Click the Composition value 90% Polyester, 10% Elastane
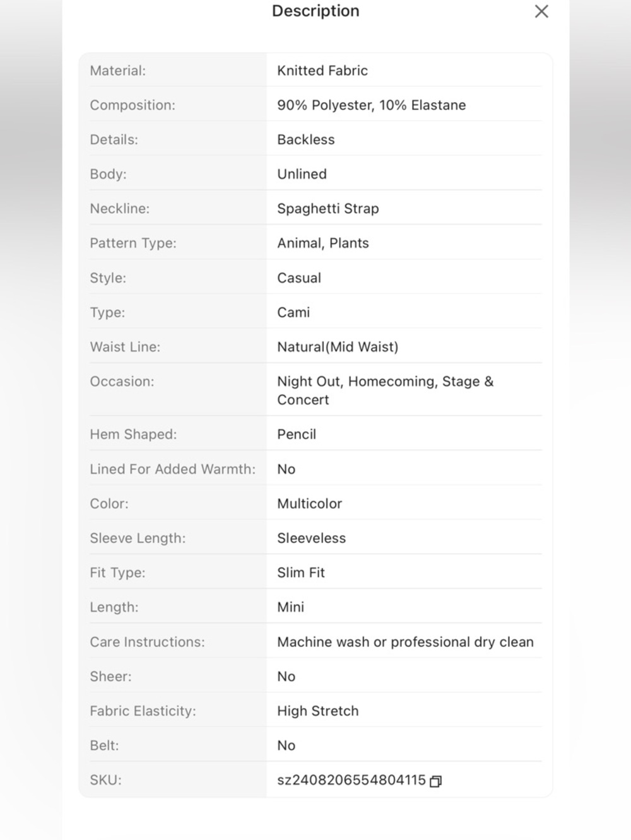The image size is (631, 840). (372, 105)
